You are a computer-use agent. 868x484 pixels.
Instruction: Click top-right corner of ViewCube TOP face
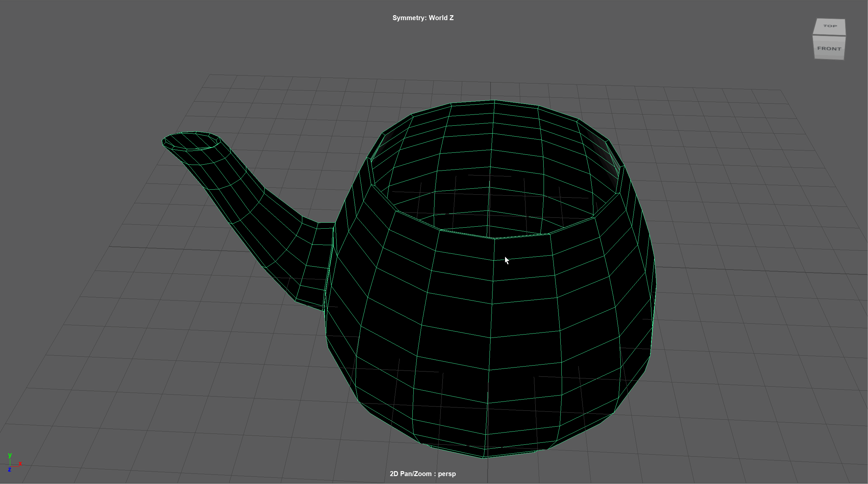844,20
